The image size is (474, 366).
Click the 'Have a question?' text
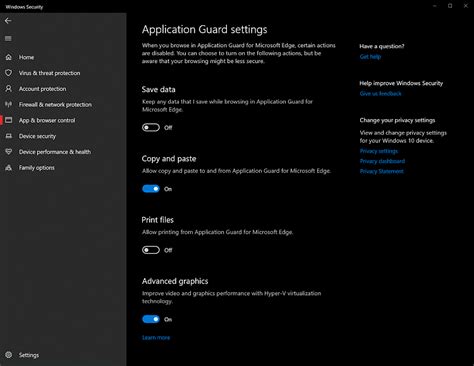(382, 46)
